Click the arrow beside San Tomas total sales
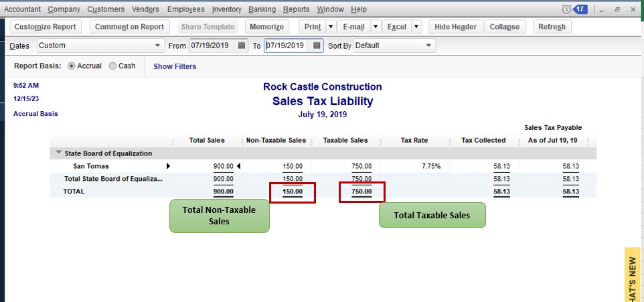644x302 pixels. click(x=238, y=167)
